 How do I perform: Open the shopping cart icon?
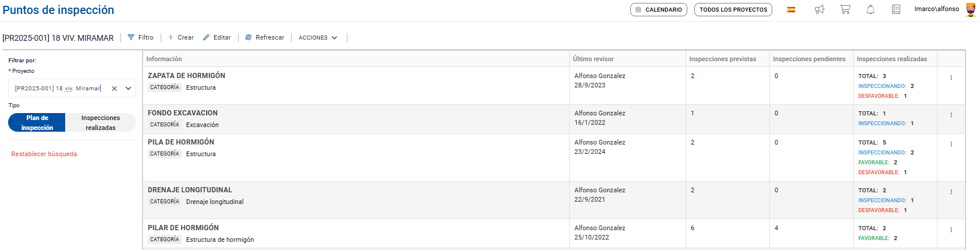pos(845,9)
